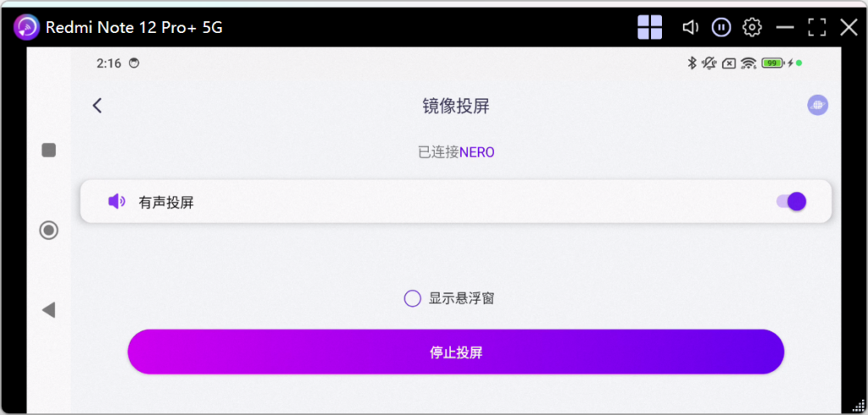Click the app logo in the title bar
This screenshot has height=415, width=868.
(x=26, y=27)
